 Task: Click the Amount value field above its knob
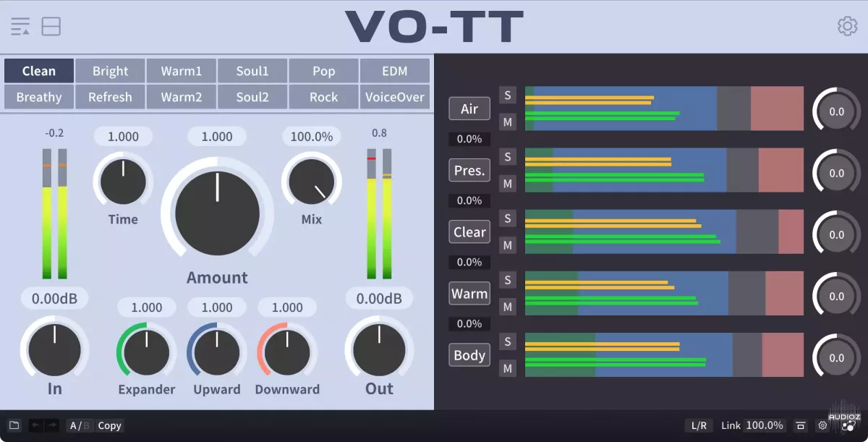tap(217, 137)
